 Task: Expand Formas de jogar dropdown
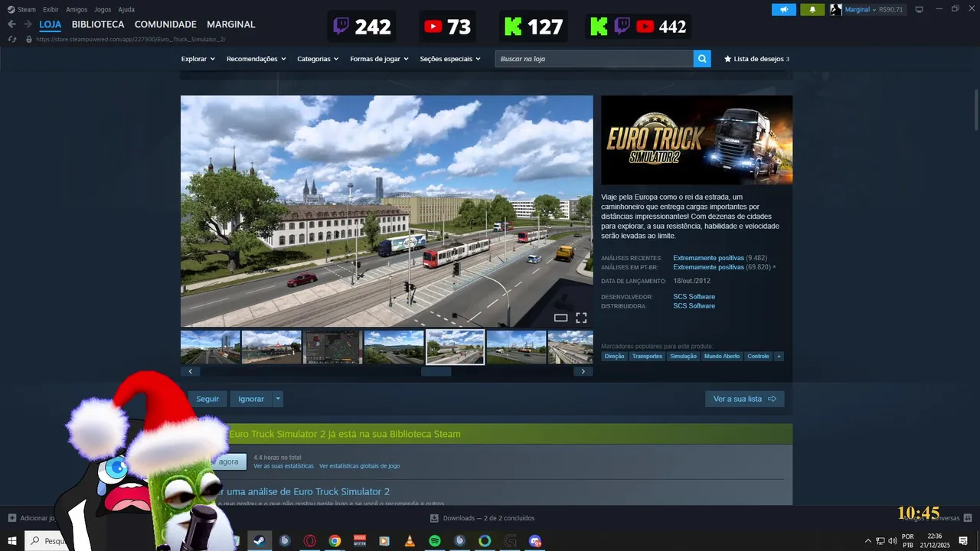[379, 59]
